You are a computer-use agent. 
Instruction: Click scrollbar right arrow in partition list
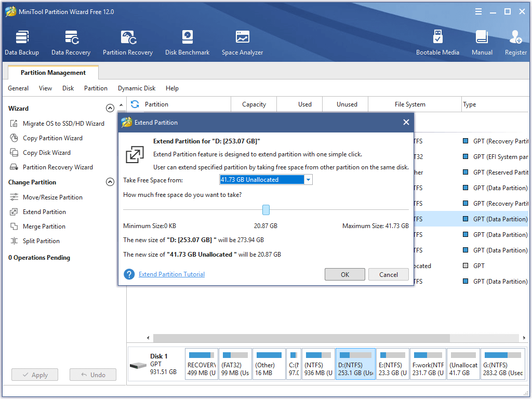pyautogui.click(x=524, y=338)
